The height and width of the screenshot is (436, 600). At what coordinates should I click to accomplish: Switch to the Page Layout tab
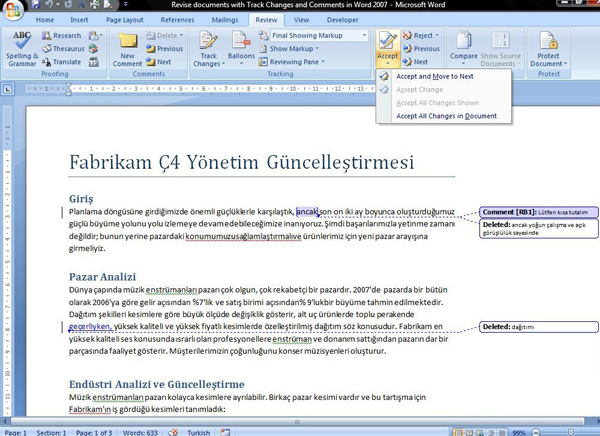(125, 19)
